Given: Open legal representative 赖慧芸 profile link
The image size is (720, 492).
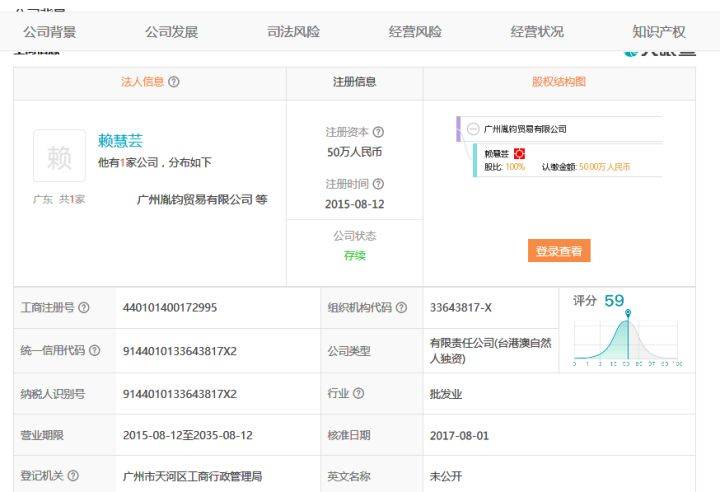Looking at the screenshot, I should [x=120, y=141].
